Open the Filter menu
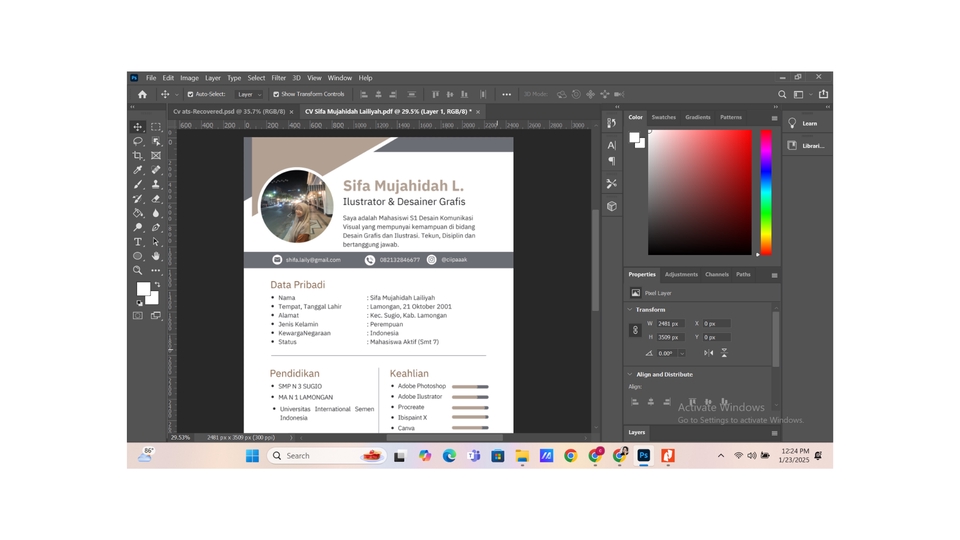Viewport: 960px width, 540px height. click(279, 78)
